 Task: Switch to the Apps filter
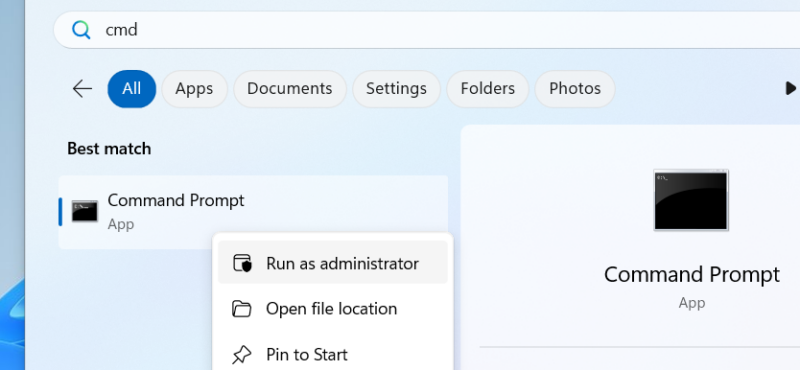[194, 89]
